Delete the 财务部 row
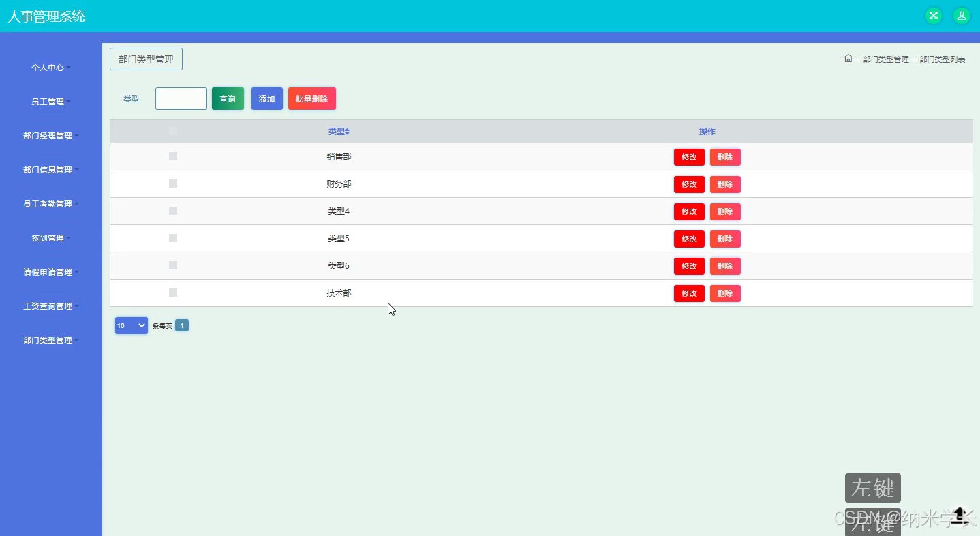This screenshot has width=980, height=536. point(725,184)
